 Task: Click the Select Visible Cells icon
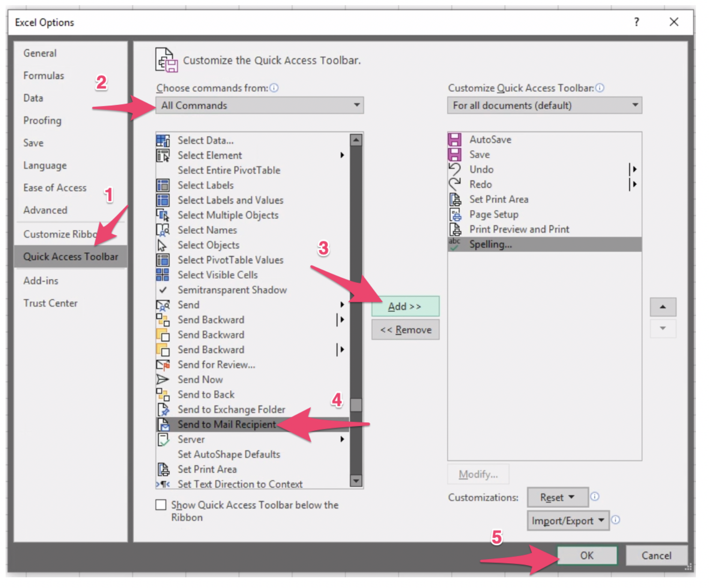point(163,275)
